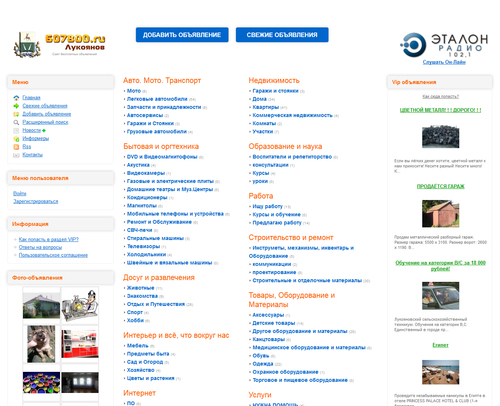Click the Эталон Радио logo
This screenshot has width=500, height=406.
pos(444,45)
